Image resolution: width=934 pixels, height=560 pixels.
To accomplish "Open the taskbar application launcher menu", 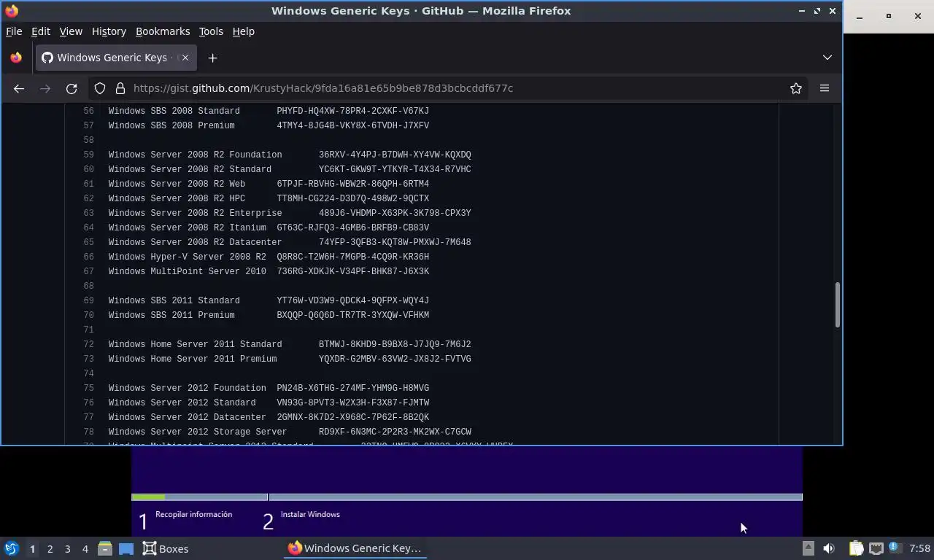I will (11, 548).
